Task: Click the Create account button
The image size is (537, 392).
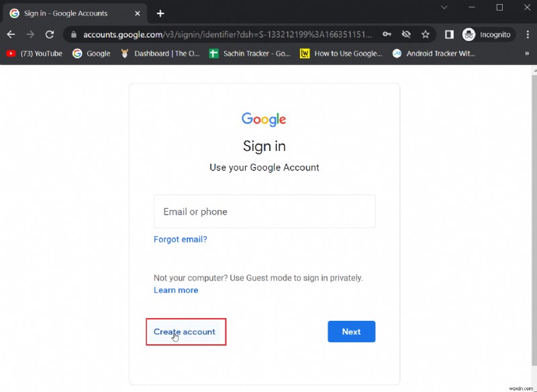Action: (x=185, y=331)
